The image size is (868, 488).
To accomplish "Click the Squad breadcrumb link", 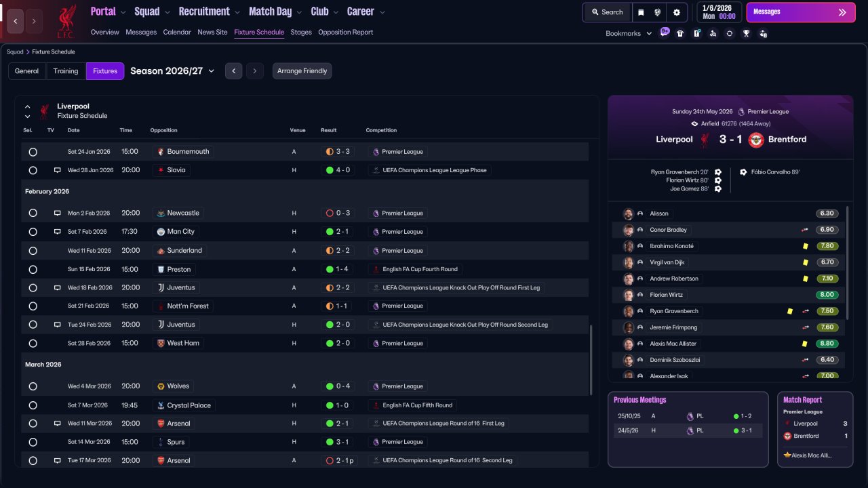I will 15,52.
